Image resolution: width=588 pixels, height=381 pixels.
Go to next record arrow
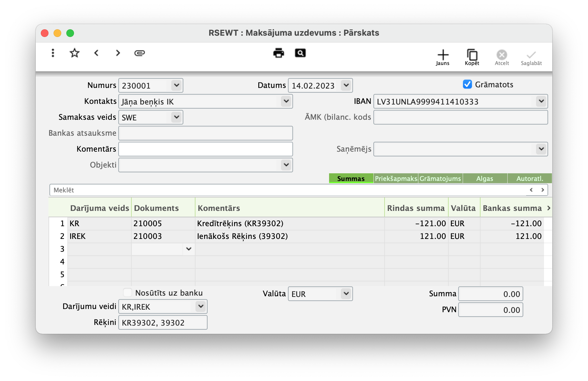coord(118,53)
